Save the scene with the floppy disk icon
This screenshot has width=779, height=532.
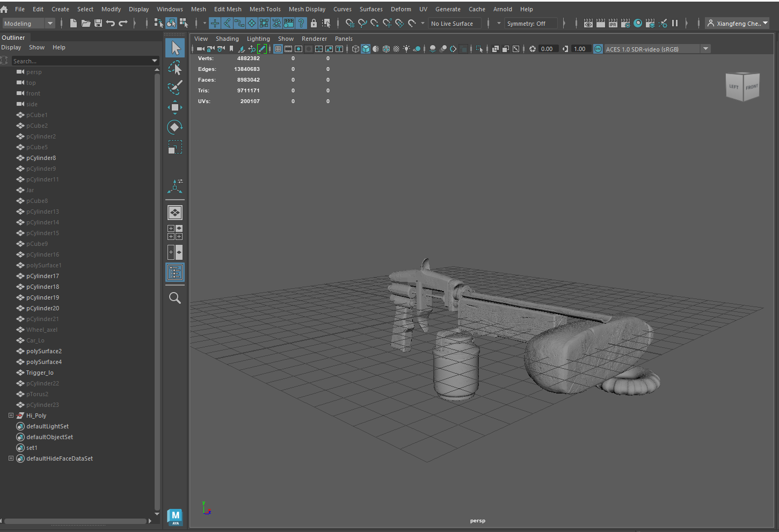click(98, 23)
